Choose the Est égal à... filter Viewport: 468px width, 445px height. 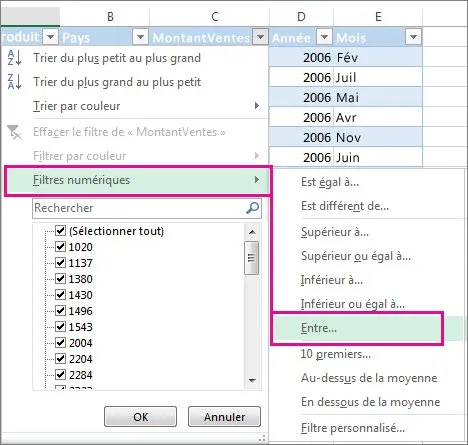pos(330,182)
